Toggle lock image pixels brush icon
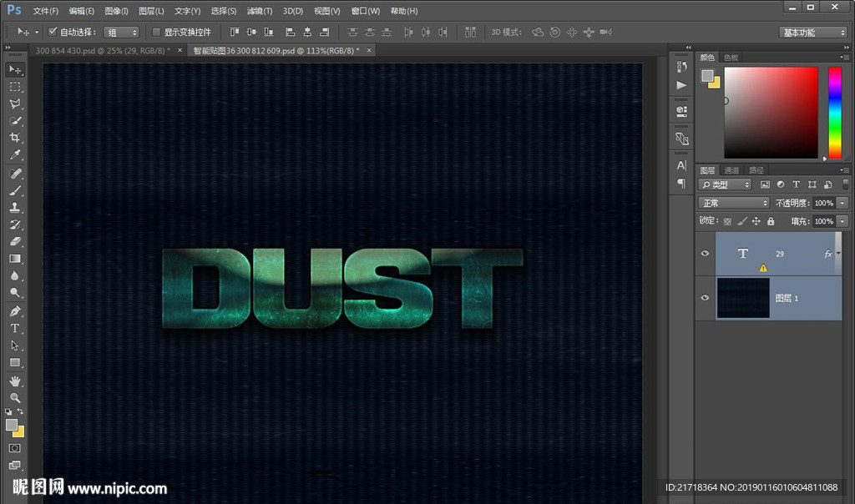The width and height of the screenshot is (855, 504). (741, 221)
